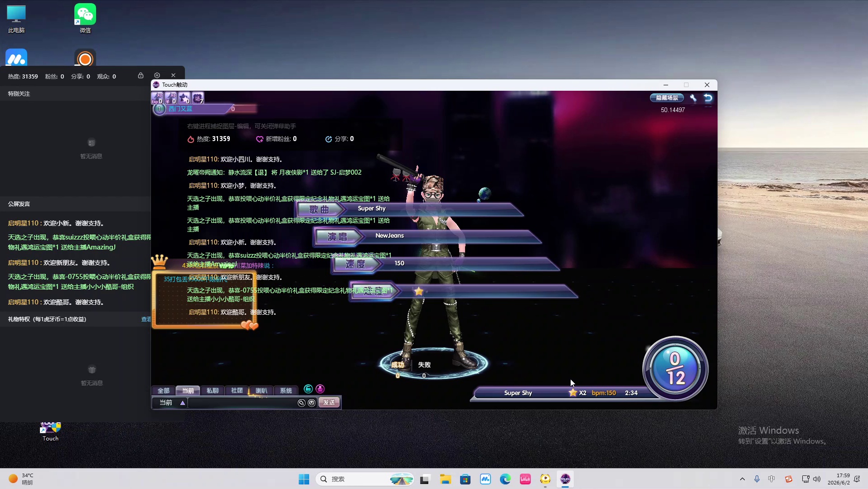Click the teal lock icon by chat tabs

click(x=308, y=389)
